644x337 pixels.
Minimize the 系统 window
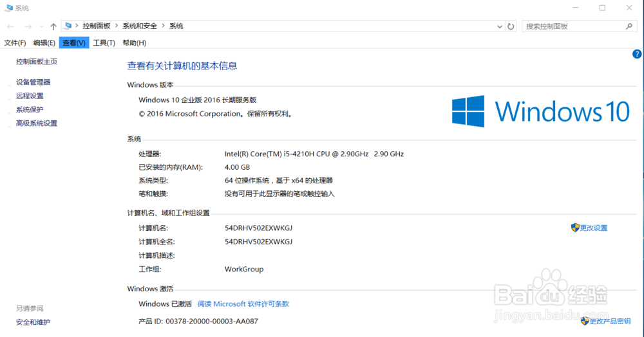pyautogui.click(x=576, y=8)
